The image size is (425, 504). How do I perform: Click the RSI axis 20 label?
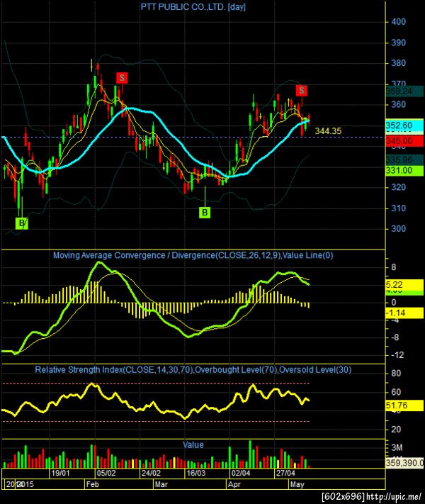396,430
